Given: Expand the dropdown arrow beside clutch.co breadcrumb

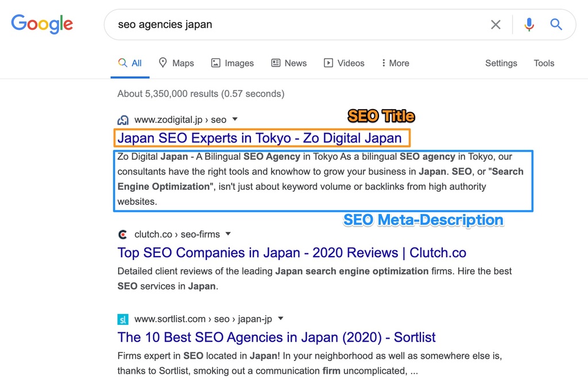Looking at the screenshot, I should point(228,234).
